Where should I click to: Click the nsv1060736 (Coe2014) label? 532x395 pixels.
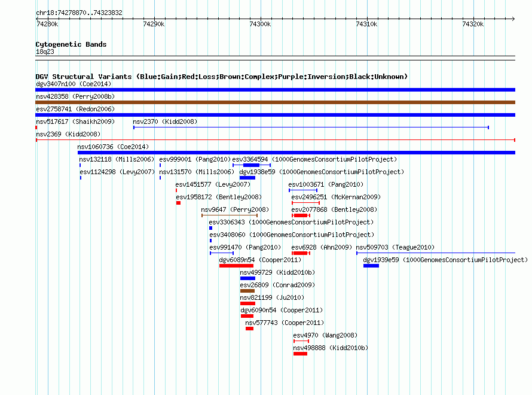tap(113, 147)
